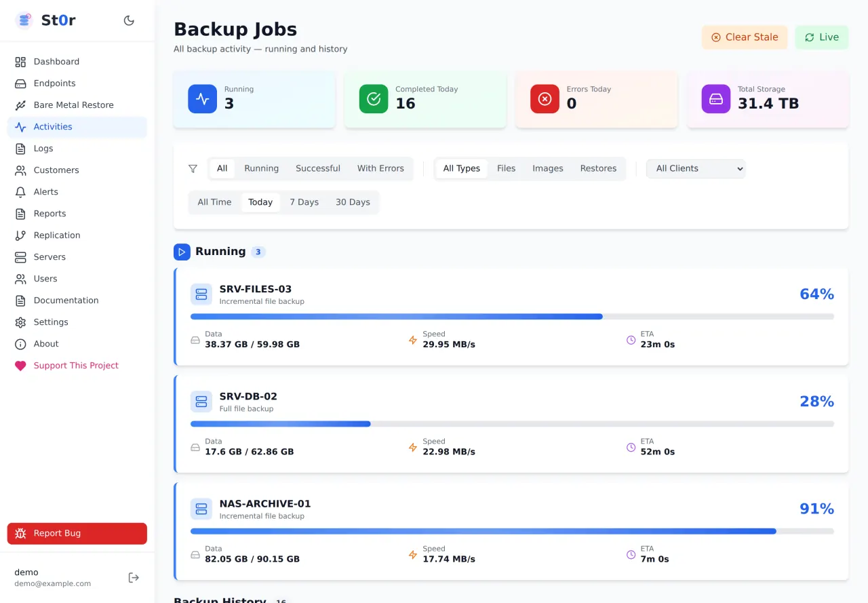This screenshot has width=868, height=603.
Task: Open the Documentation link in sidebar
Action: click(77, 300)
